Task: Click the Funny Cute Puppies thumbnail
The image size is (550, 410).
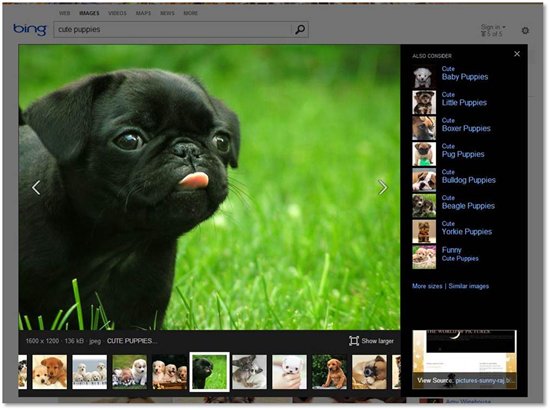Action: click(x=424, y=257)
